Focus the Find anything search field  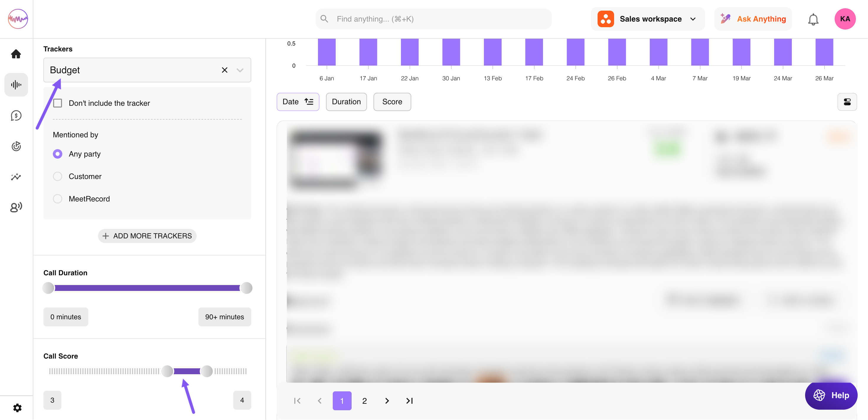tap(433, 19)
